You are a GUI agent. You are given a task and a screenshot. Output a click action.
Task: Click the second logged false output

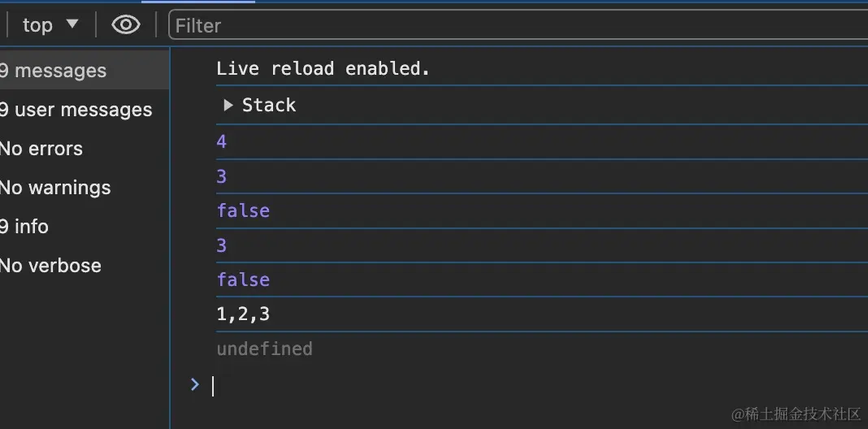(x=243, y=279)
